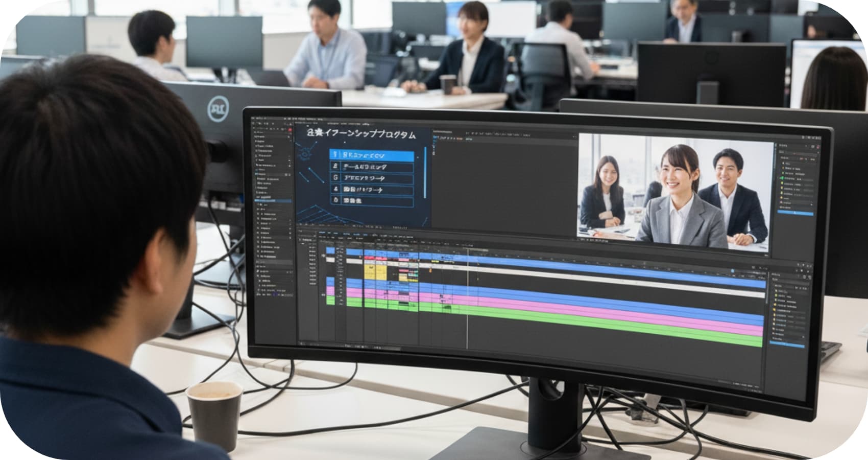
Task: Toggle the lower audio track mute icon
Action: (323, 295)
